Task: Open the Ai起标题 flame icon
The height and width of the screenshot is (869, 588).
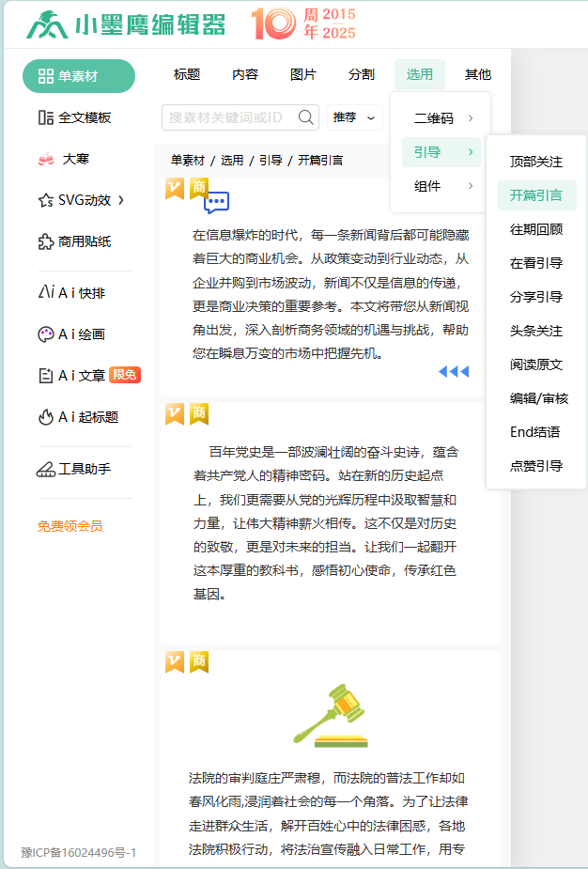Action: click(x=45, y=417)
